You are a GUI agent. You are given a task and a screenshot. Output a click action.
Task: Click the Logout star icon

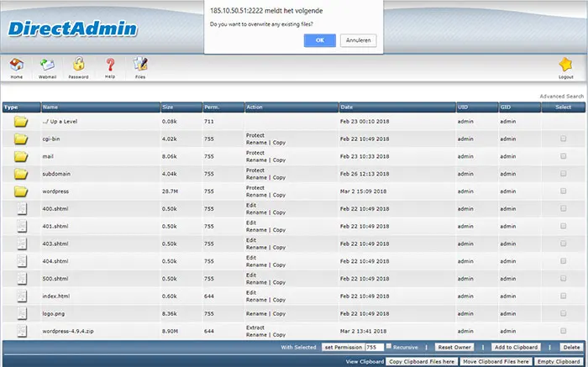(x=565, y=65)
